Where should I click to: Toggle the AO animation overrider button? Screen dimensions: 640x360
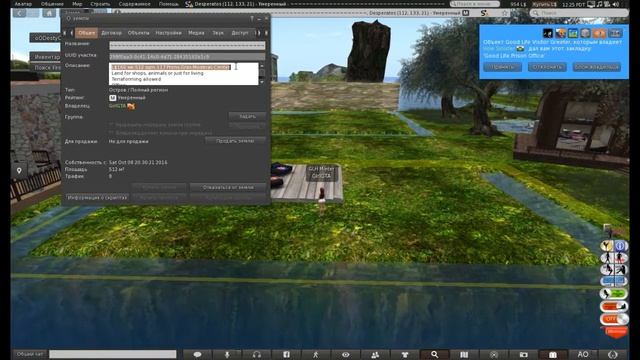coord(583,354)
